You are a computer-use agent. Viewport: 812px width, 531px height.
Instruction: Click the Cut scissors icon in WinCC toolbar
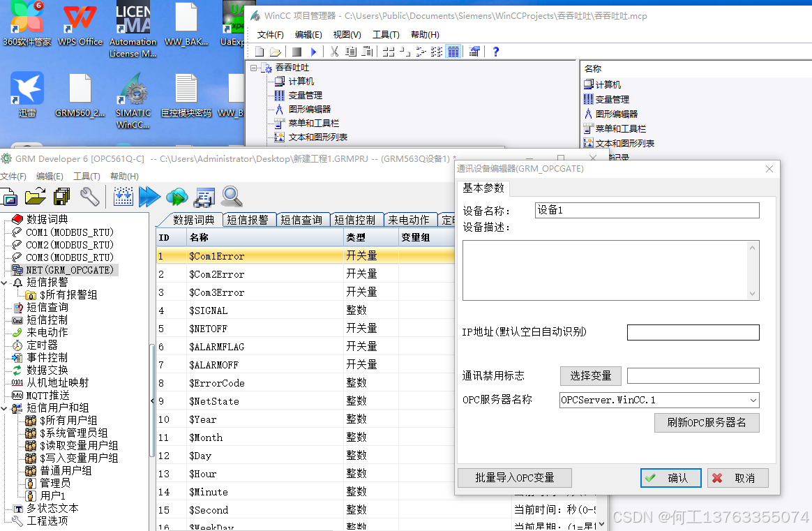[335, 52]
